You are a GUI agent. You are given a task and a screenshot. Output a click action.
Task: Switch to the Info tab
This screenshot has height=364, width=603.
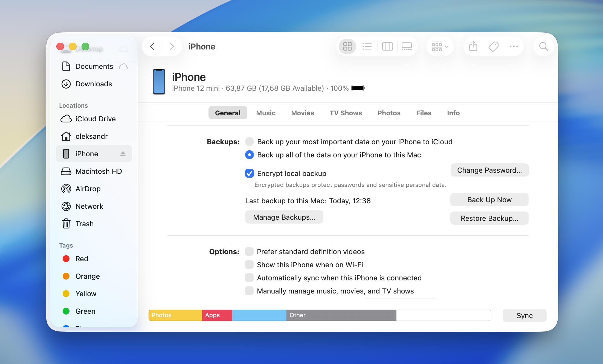(453, 113)
